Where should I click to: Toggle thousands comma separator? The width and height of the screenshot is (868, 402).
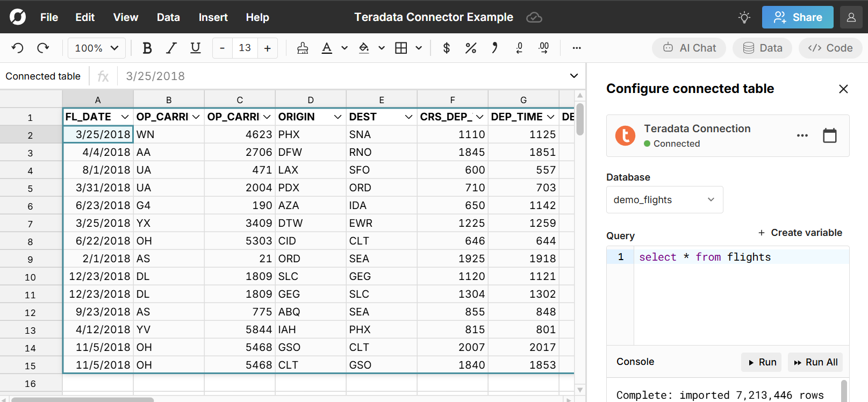click(494, 48)
